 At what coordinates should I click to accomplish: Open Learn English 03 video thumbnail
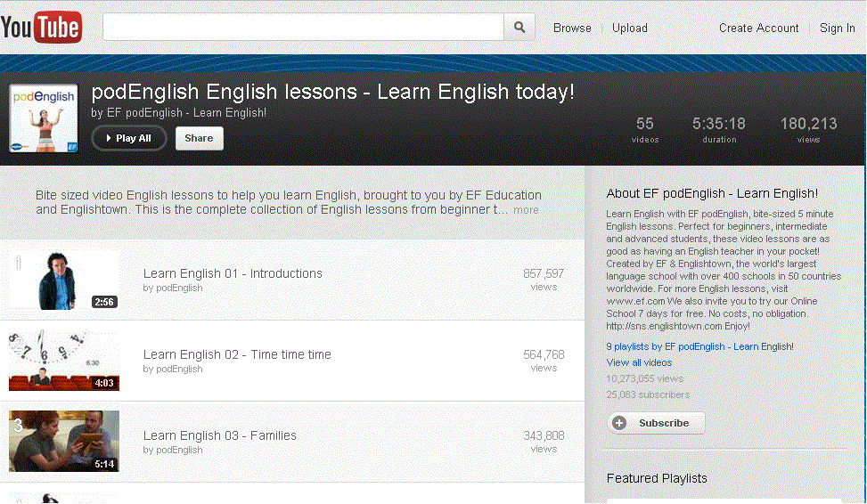click(64, 441)
